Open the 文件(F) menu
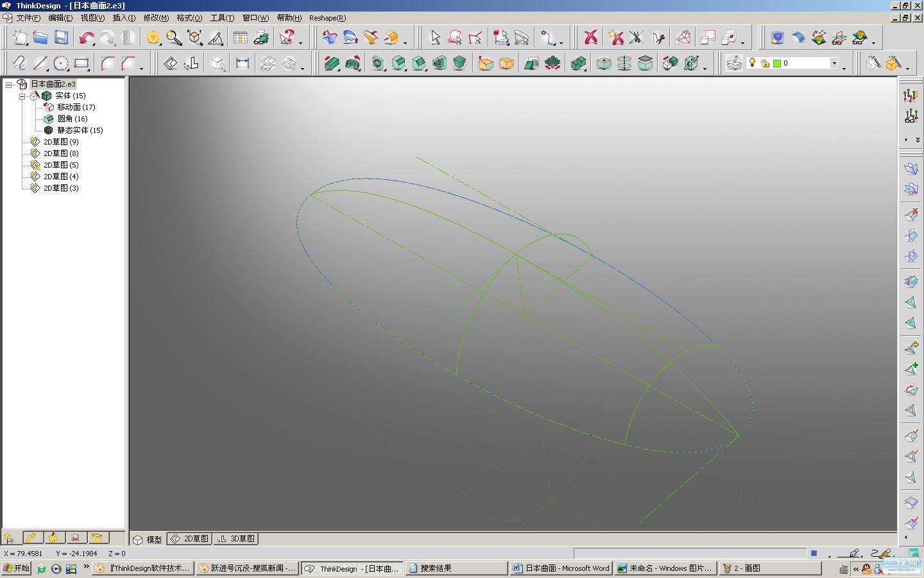 pos(28,18)
